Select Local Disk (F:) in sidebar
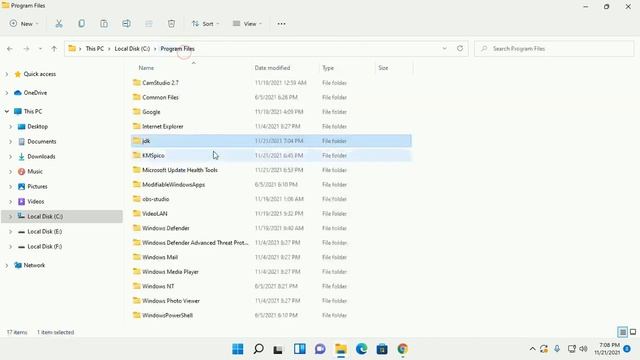 [x=44, y=247]
